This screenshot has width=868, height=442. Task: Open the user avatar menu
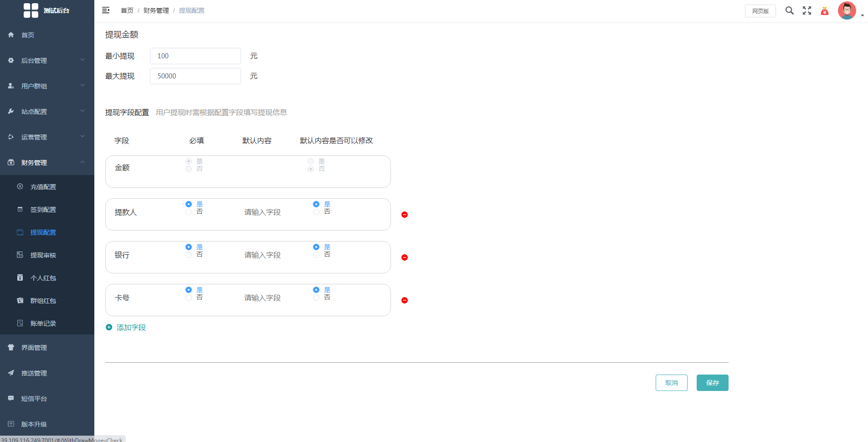click(847, 10)
